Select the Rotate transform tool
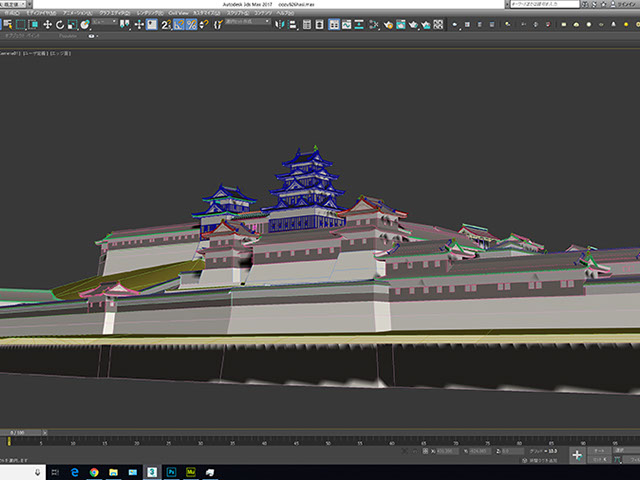Screen dimensions: 640x480 pyautogui.click(x=60, y=24)
